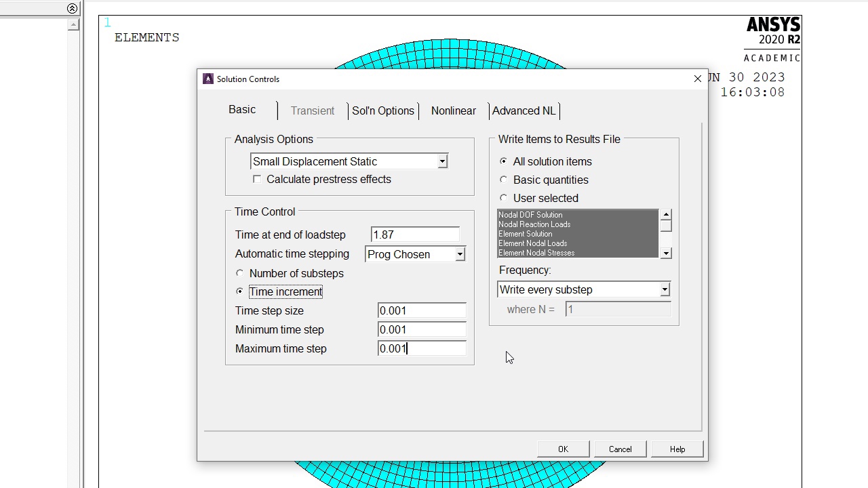Viewport: 868px width, 488px height.
Task: Click the Cancel button
Action: pyautogui.click(x=620, y=449)
